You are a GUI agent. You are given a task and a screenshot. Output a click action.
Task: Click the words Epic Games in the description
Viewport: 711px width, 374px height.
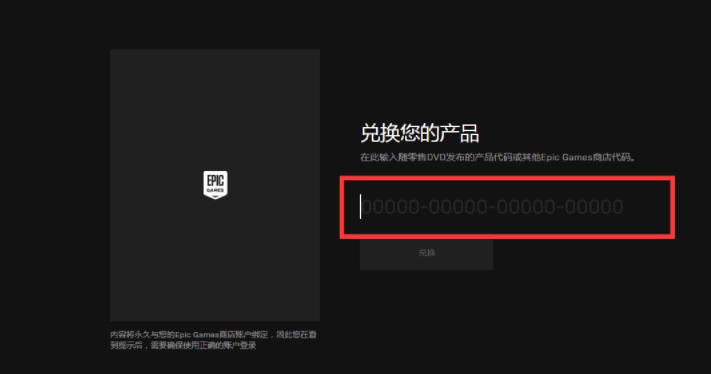[567, 157]
